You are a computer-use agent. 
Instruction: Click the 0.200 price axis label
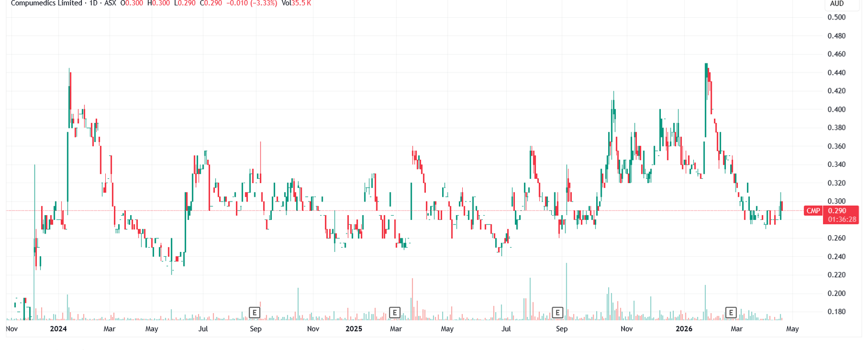837,294
